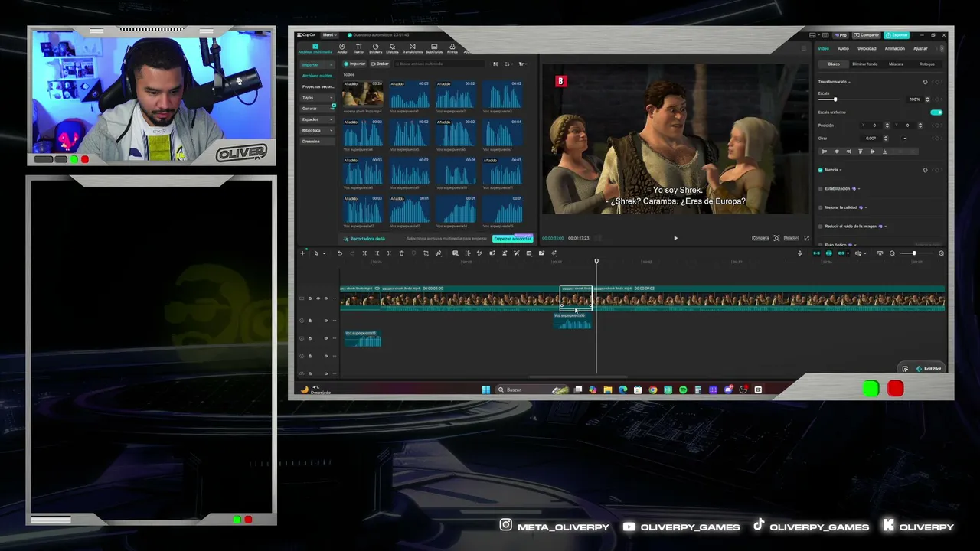Screen dimensions: 980x551
Task: Reset the Transformación settings
Action: tap(925, 82)
